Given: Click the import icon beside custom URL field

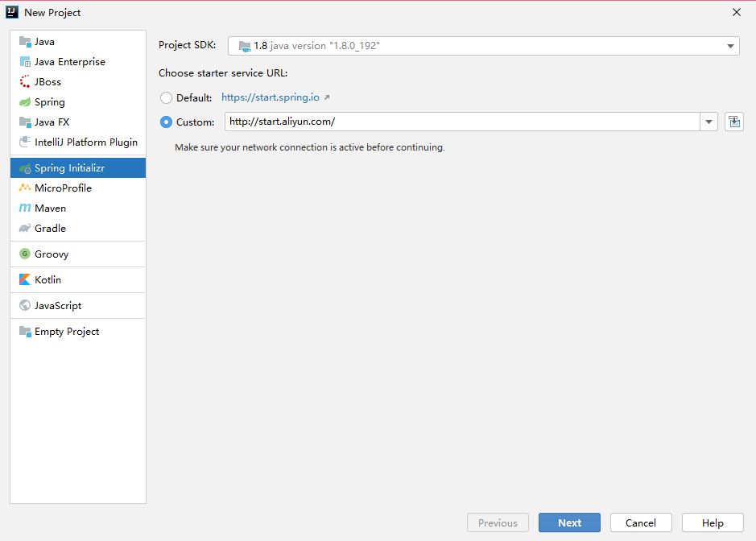Looking at the screenshot, I should pyautogui.click(x=734, y=122).
